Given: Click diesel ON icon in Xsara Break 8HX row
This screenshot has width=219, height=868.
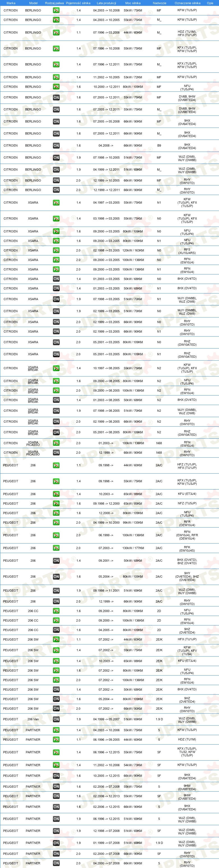Looking at the screenshot, I should coord(56,400).
